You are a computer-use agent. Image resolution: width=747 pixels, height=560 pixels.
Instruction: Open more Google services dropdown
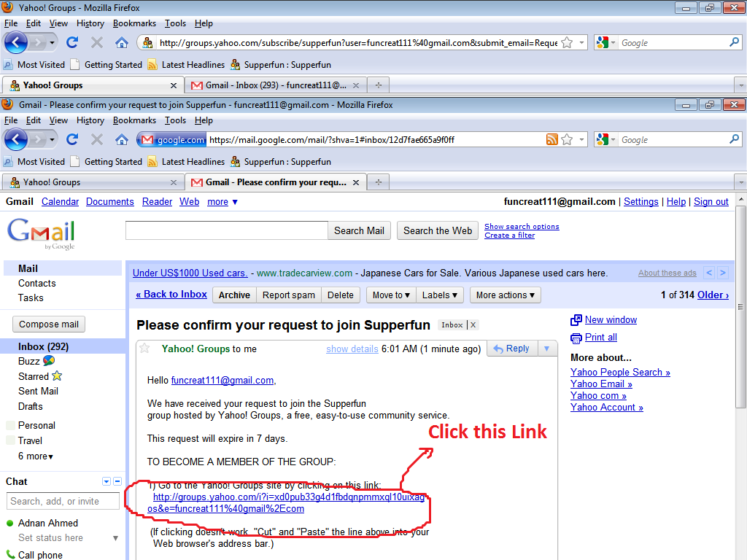[222, 201]
